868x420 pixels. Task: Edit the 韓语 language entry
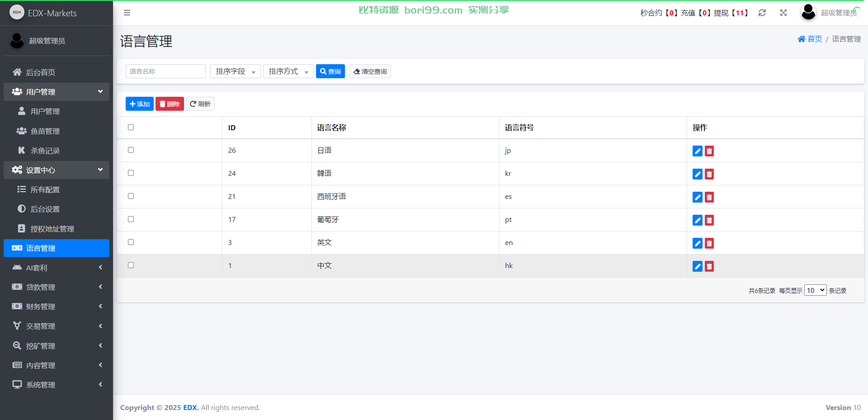click(698, 174)
